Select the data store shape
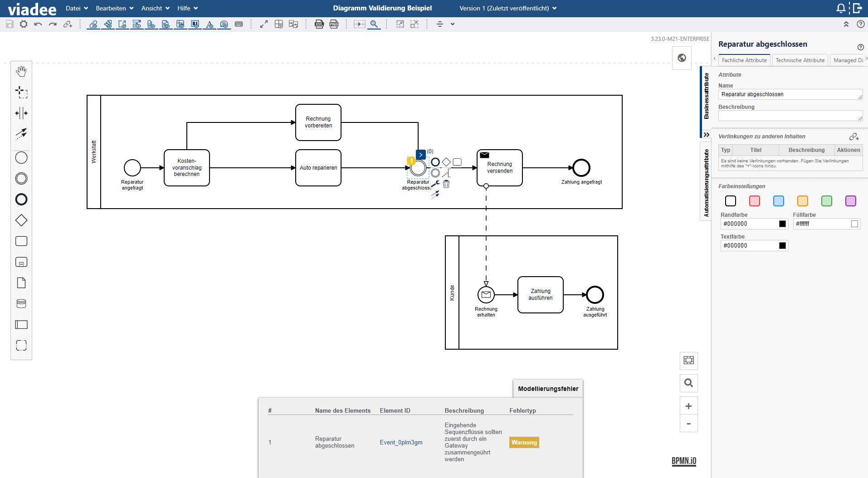 click(21, 304)
